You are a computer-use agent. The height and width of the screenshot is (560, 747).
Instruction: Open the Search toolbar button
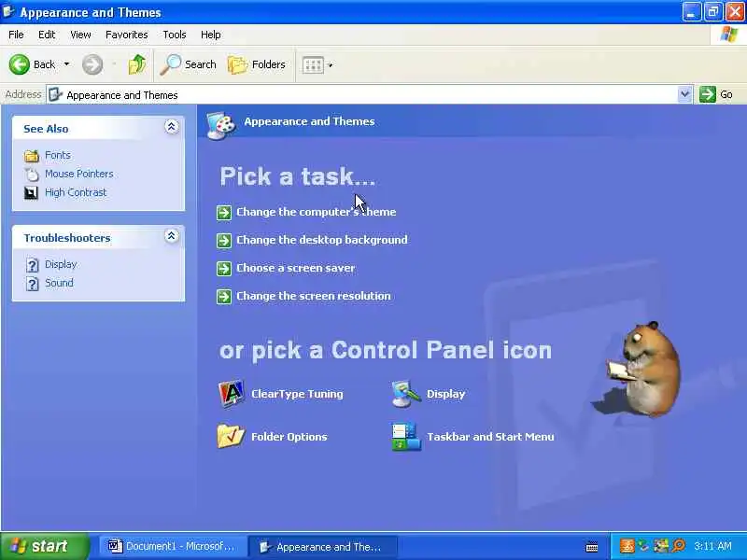point(189,64)
